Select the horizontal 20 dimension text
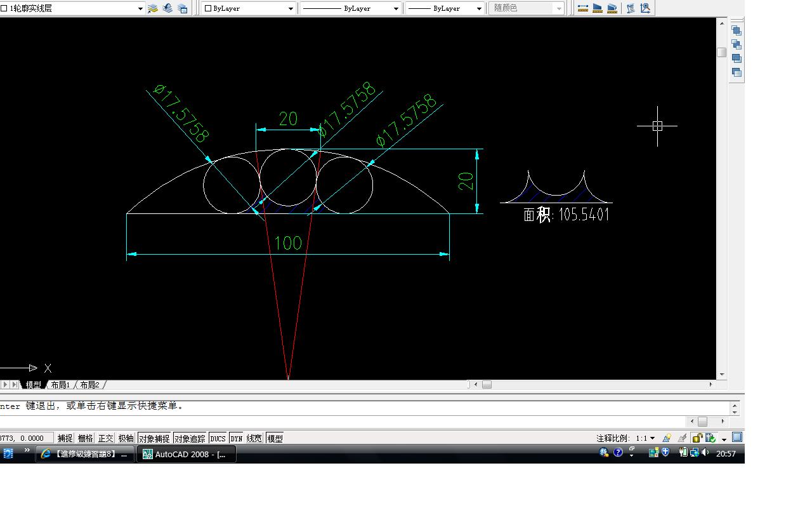The height and width of the screenshot is (508, 812). pyautogui.click(x=288, y=119)
